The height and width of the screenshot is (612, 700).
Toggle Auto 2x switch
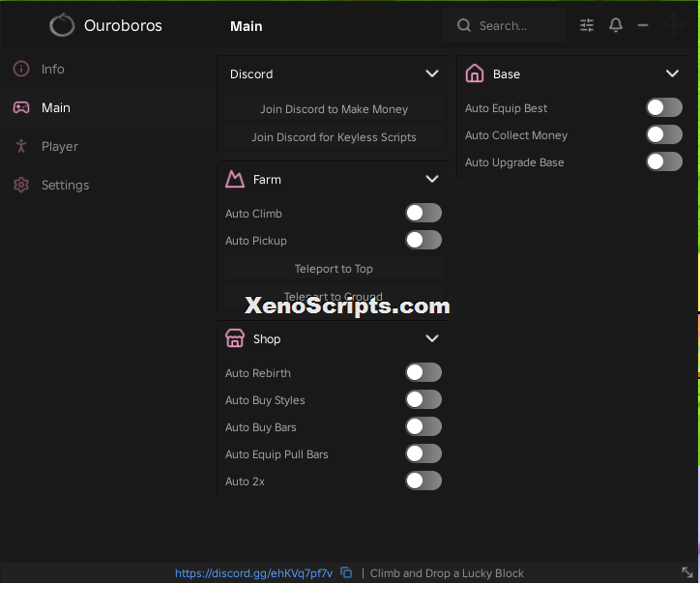point(423,481)
